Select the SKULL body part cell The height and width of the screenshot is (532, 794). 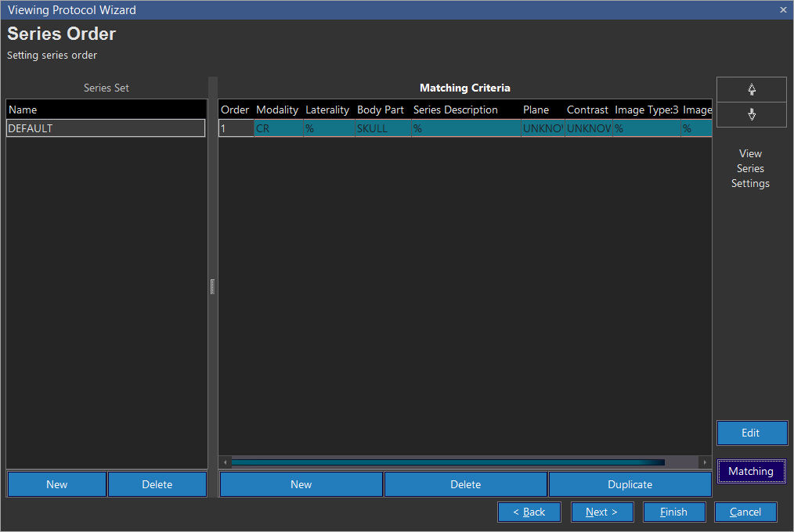point(382,128)
